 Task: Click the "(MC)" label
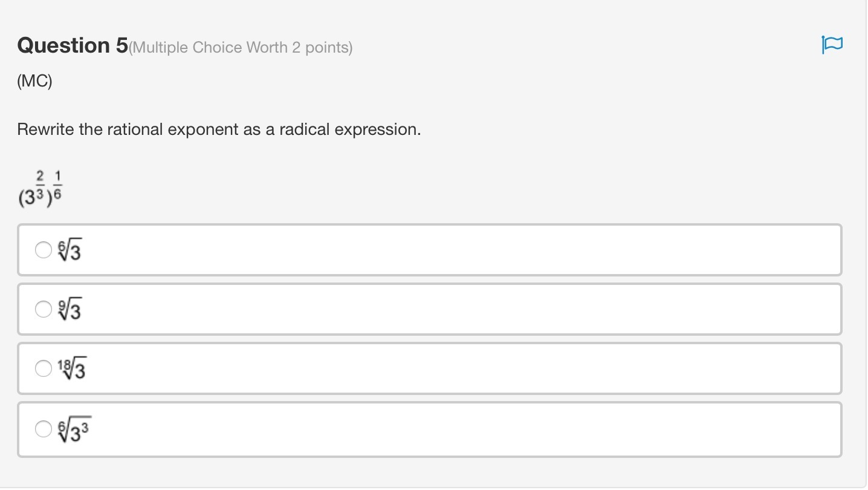point(34,81)
